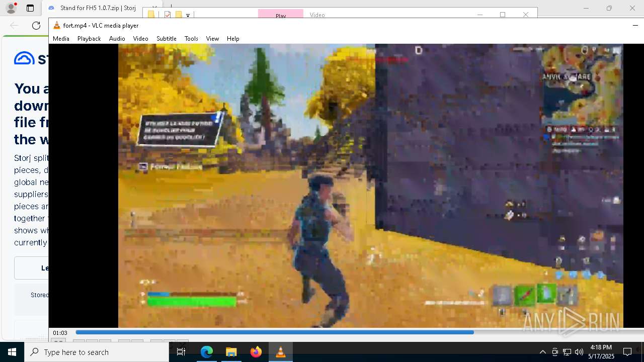Open the Subtitle menu

point(166,39)
